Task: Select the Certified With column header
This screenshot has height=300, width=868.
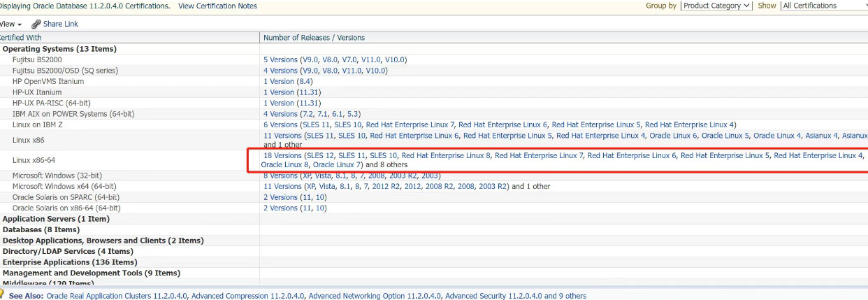Action: coord(21,38)
